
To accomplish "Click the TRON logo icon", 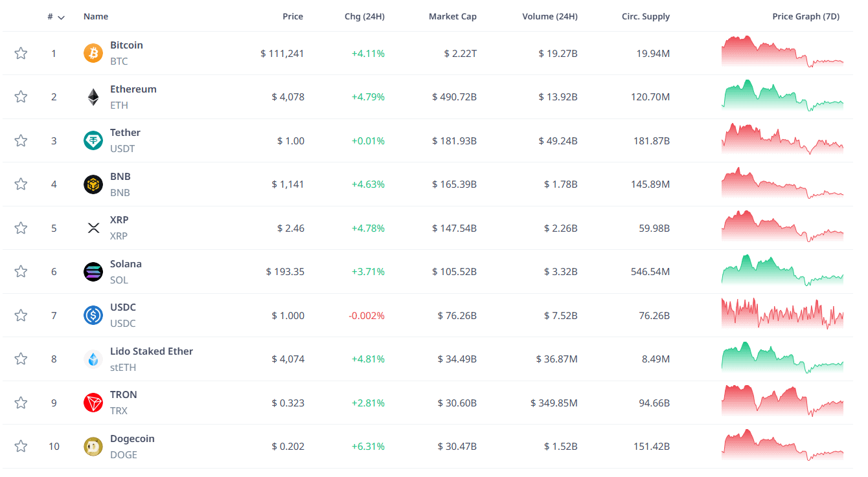I will click(93, 403).
